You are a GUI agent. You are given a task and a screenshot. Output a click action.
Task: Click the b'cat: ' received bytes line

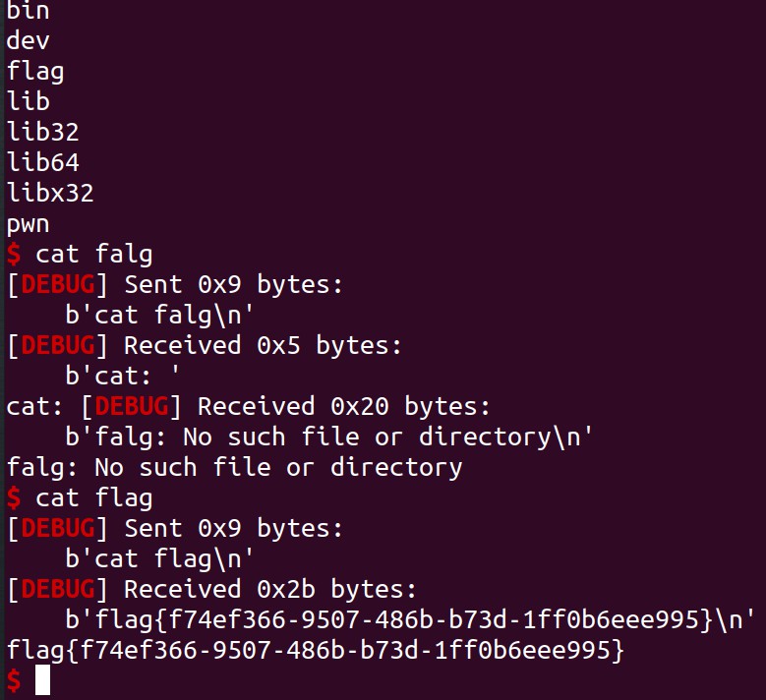(x=122, y=376)
